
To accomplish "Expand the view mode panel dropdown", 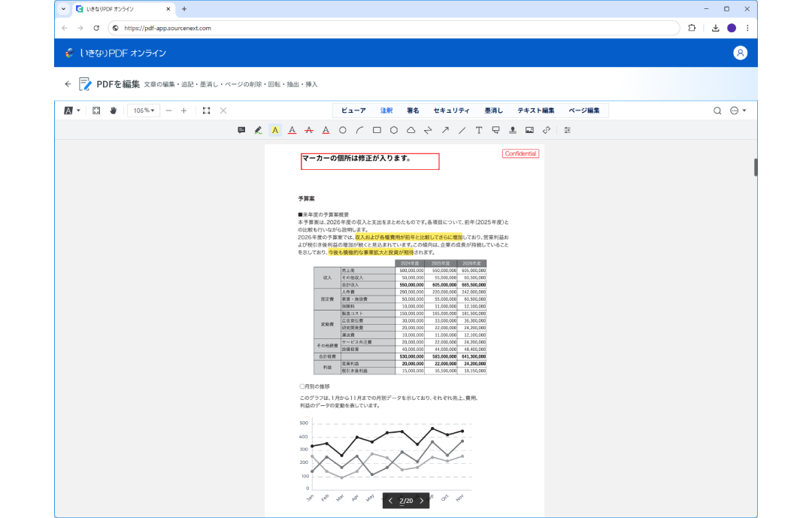I will coord(72,111).
